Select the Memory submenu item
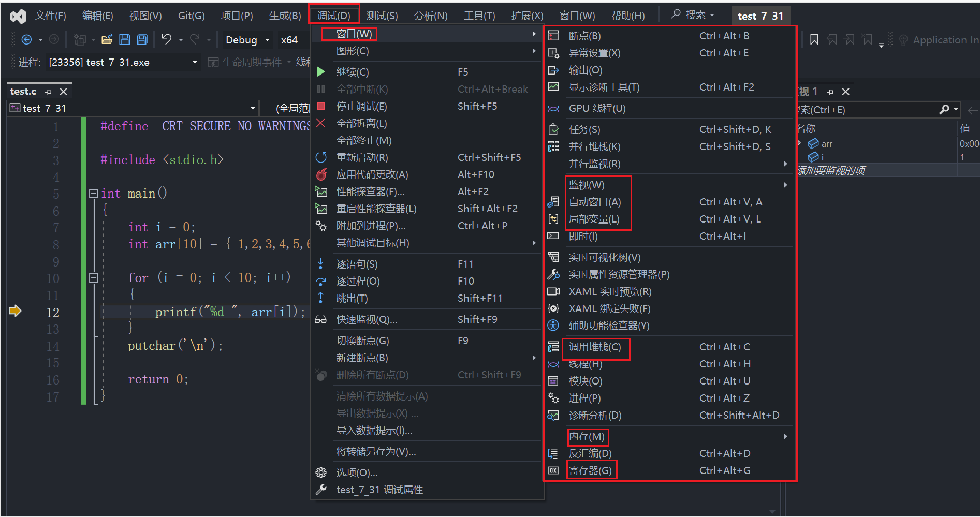Screen dimensions: 980x517 [x=670, y=436]
